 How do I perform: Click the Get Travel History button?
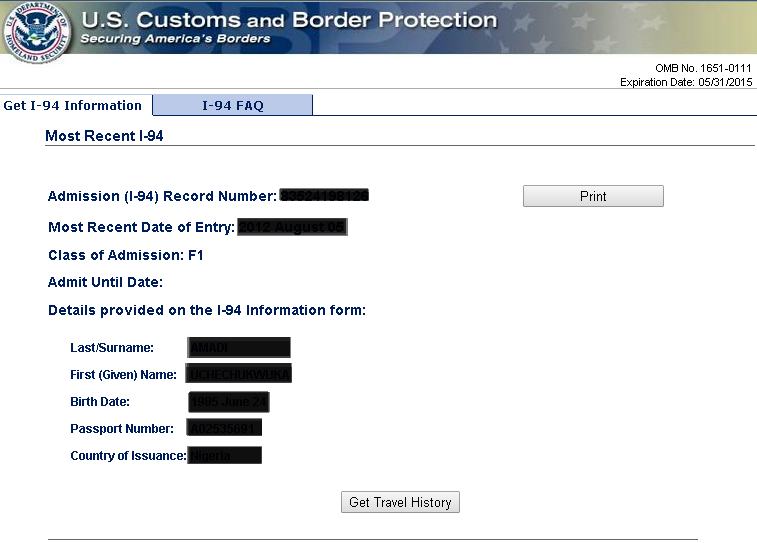400,502
